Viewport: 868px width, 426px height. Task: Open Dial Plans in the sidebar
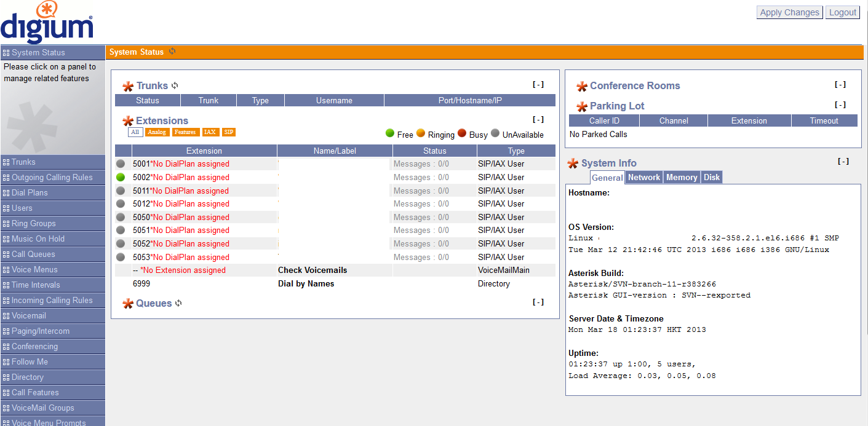point(52,193)
